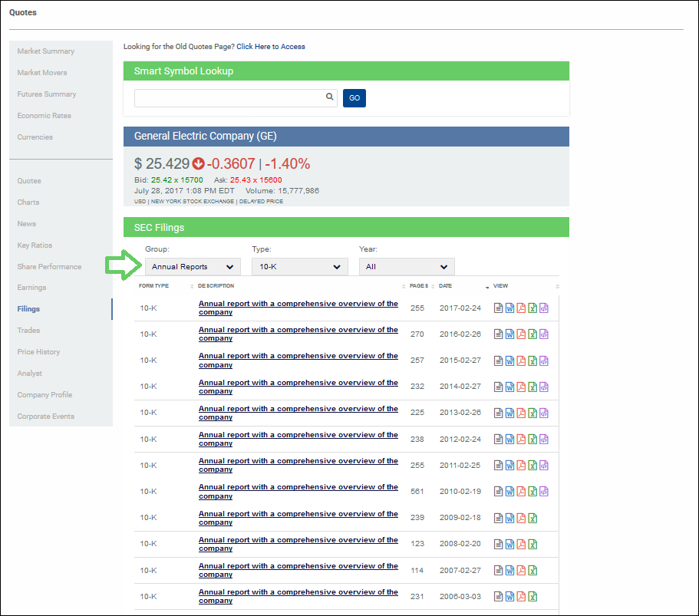Select Quotes in the sidebar

[x=29, y=180]
